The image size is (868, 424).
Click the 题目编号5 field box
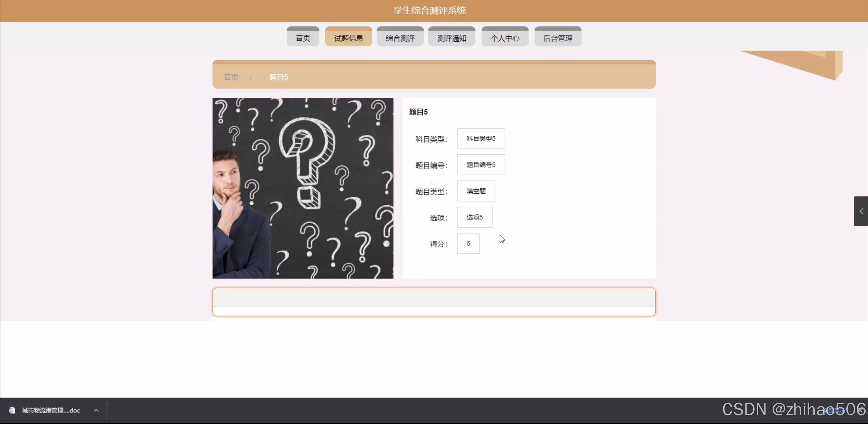pos(481,165)
